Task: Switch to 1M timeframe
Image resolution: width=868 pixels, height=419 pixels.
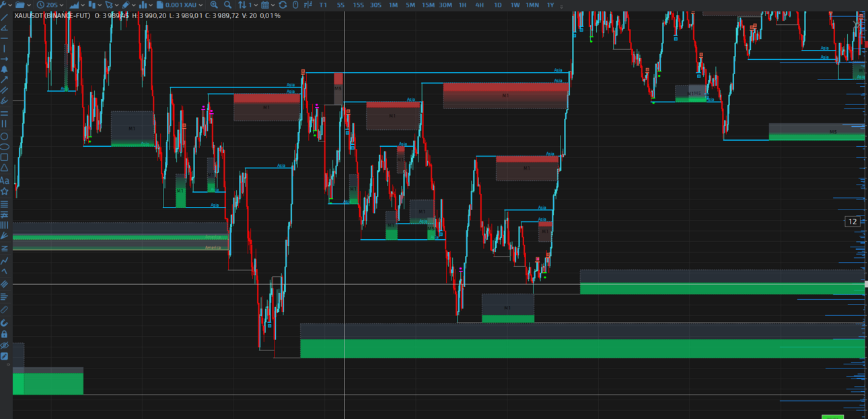Action: point(393,5)
